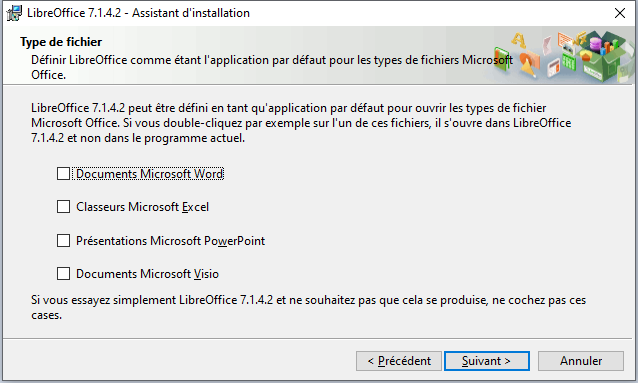The width and height of the screenshot is (638, 383).
Task: Click the green spreadsheet grid banner icon
Action: click(569, 62)
